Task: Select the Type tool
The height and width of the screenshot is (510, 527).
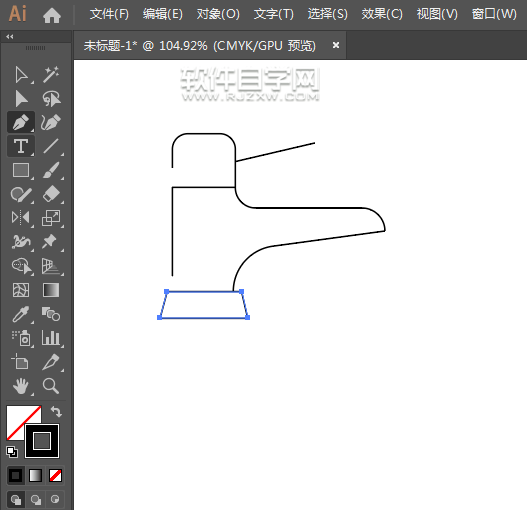Action: [x=21, y=146]
